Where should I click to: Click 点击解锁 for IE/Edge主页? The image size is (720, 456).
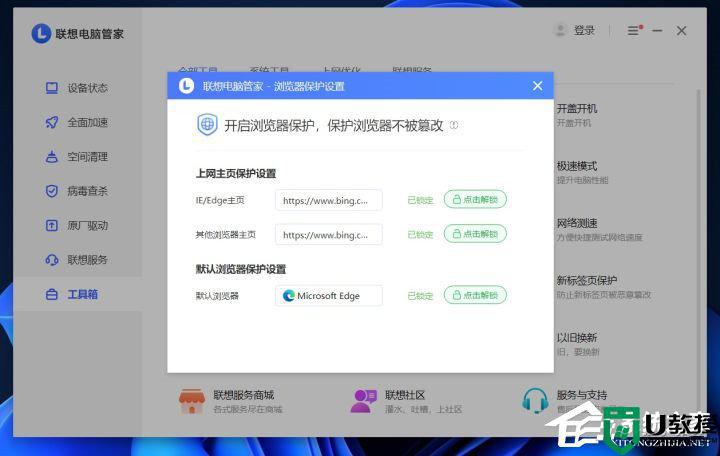click(x=475, y=199)
